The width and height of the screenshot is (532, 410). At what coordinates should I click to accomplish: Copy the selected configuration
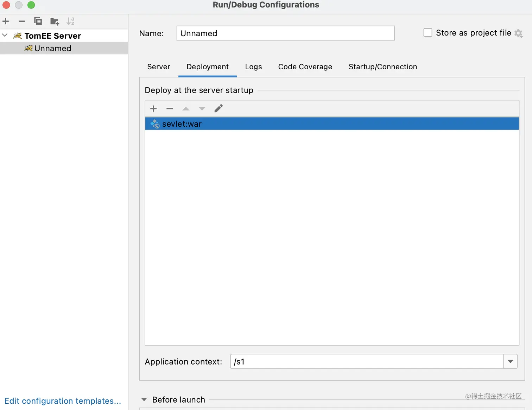coord(38,21)
